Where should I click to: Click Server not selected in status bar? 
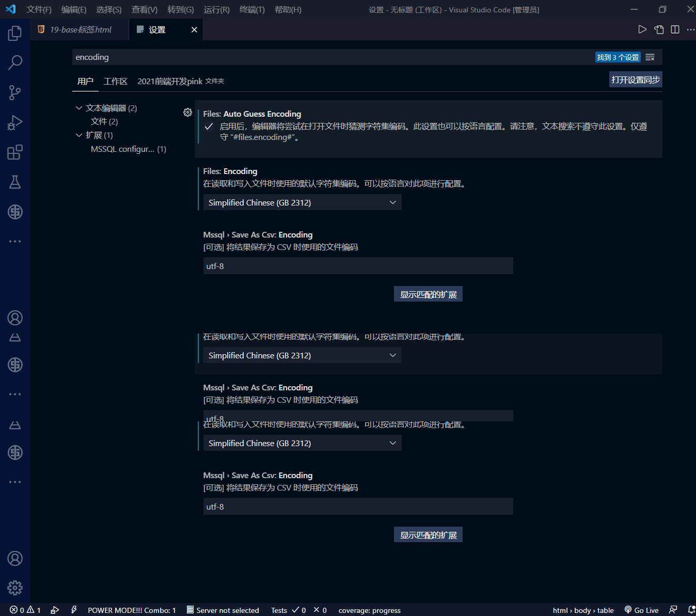coord(223,610)
